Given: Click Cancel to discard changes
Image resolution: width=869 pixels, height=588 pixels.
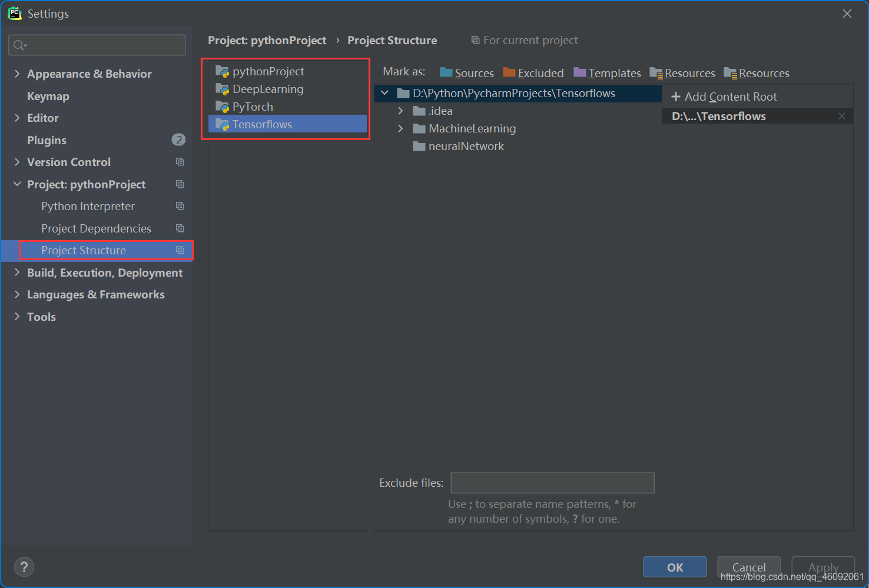Looking at the screenshot, I should [x=749, y=567].
